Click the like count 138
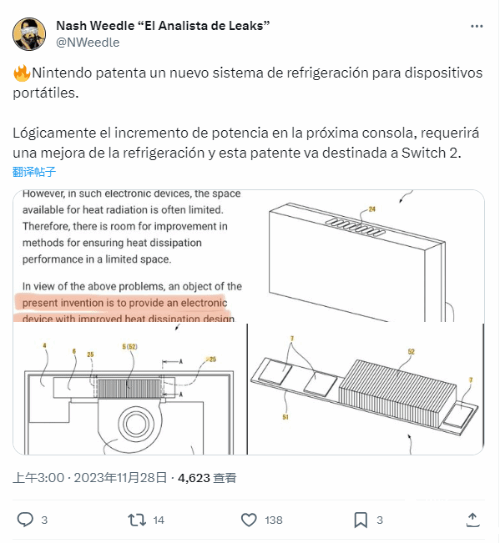This screenshot has width=500, height=543. [x=274, y=520]
